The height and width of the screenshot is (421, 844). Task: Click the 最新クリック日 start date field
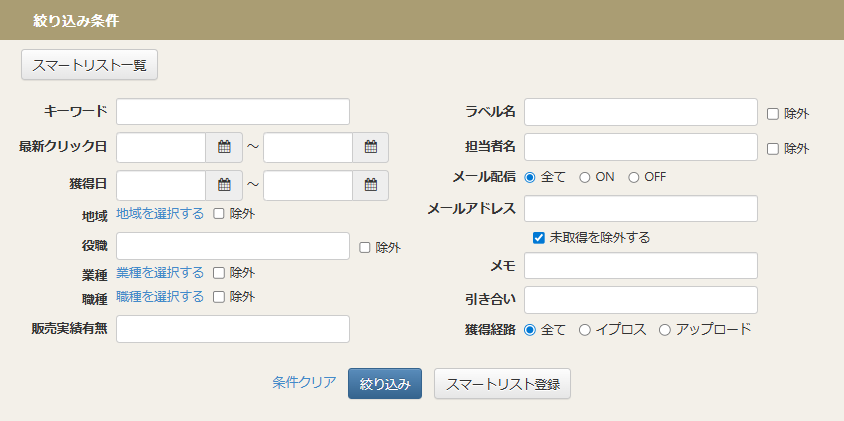click(161, 147)
